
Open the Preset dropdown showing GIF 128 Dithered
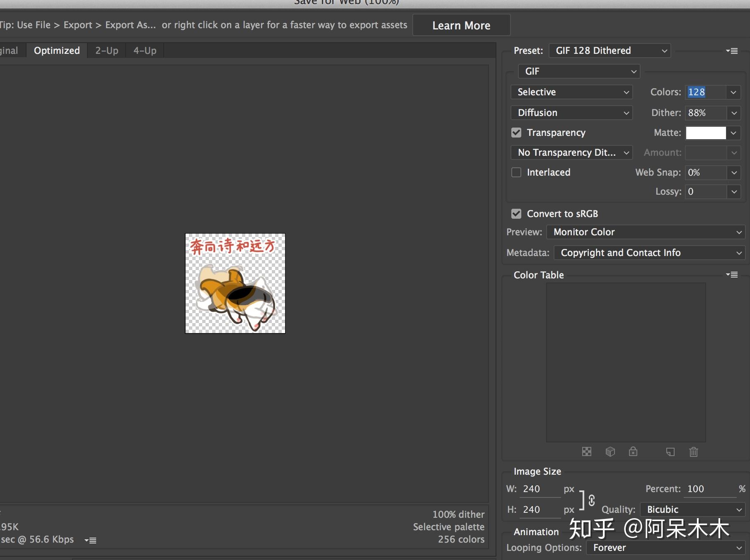(610, 51)
